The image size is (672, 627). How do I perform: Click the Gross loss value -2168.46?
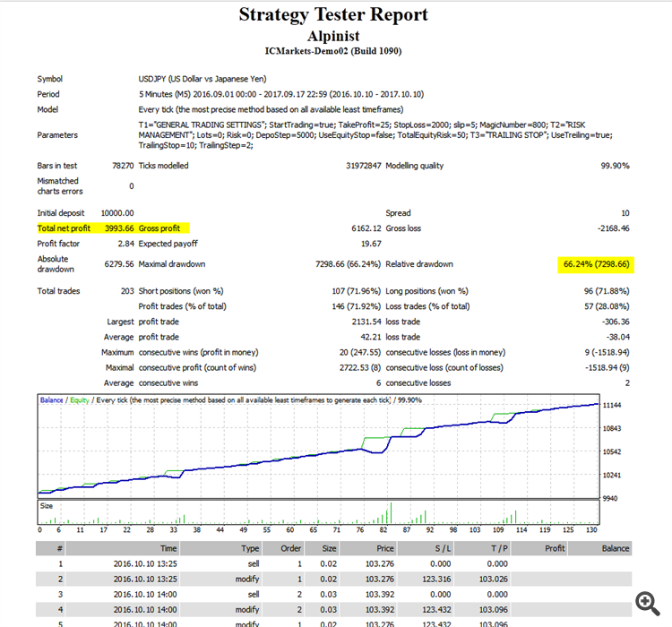click(x=614, y=228)
